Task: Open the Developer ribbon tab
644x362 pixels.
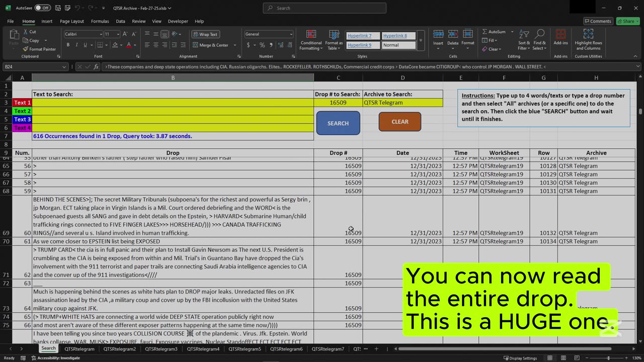Action: [x=178, y=21]
